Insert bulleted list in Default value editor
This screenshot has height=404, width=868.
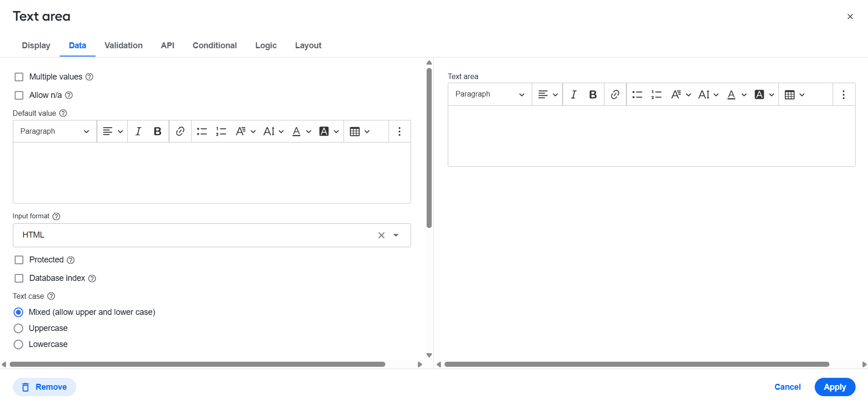(x=202, y=131)
